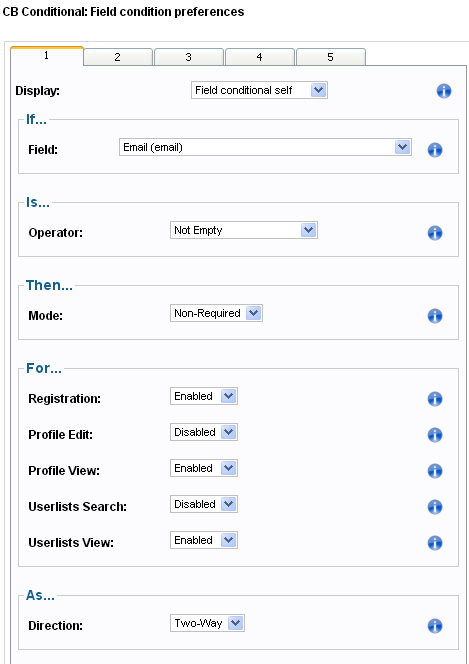Image resolution: width=469 pixels, height=664 pixels.
Task: Open Profile Edit Disabled dropdown
Action: (x=204, y=432)
